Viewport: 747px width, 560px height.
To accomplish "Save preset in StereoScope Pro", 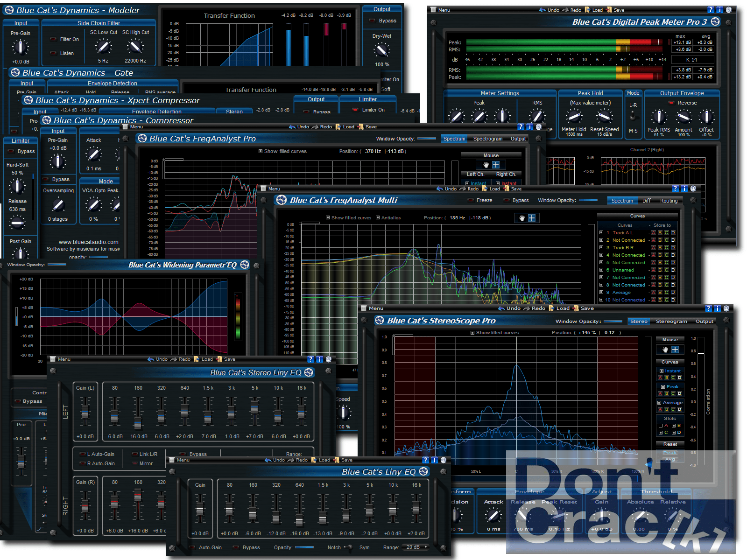I will [584, 308].
